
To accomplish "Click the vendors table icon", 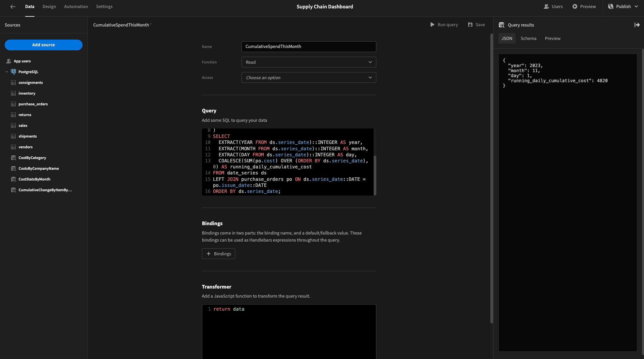I will 13,147.
